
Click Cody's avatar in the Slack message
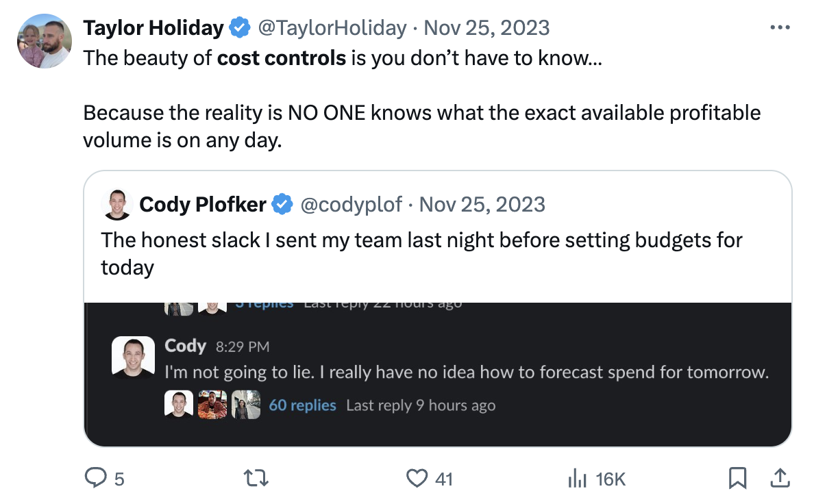pos(134,357)
